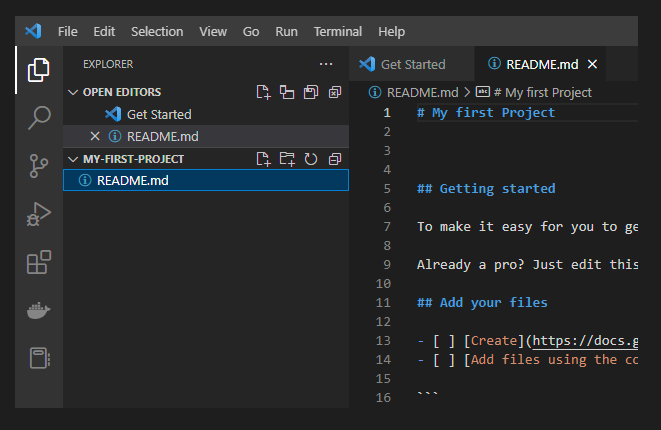The width and height of the screenshot is (661, 430).
Task: Click the '[Add files using the' line
Action: [x=551, y=360]
